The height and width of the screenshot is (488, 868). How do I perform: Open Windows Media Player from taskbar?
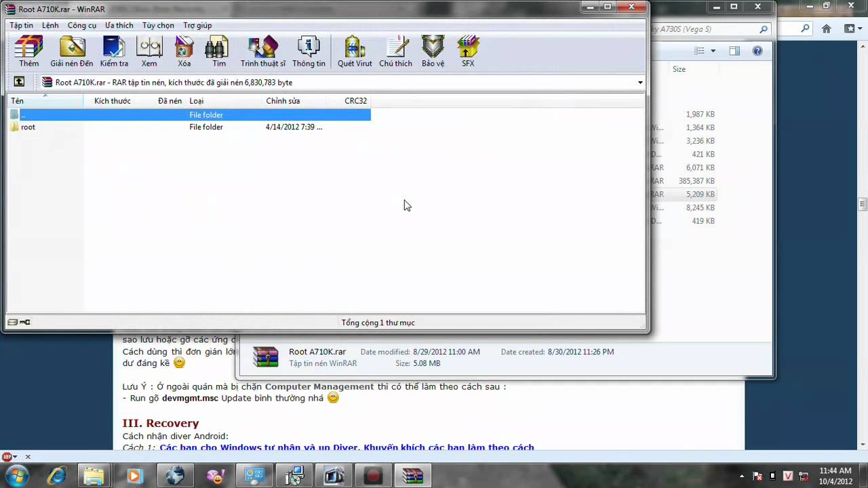point(134,476)
